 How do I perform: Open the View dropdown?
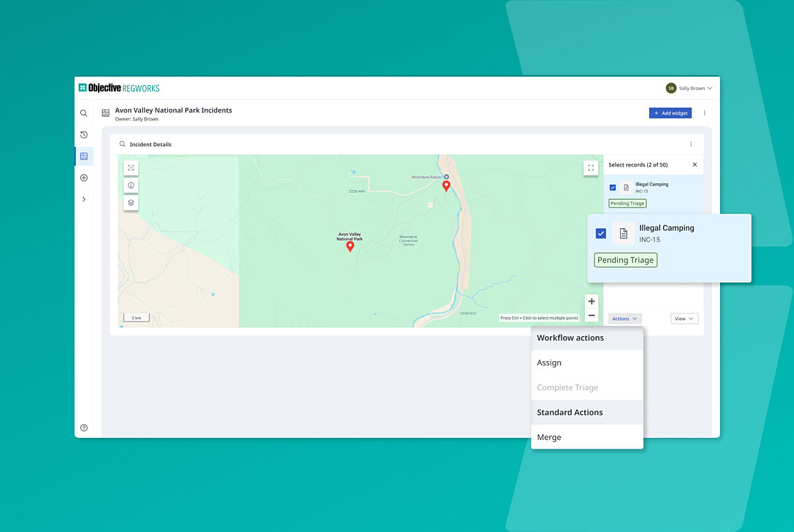pyautogui.click(x=684, y=319)
